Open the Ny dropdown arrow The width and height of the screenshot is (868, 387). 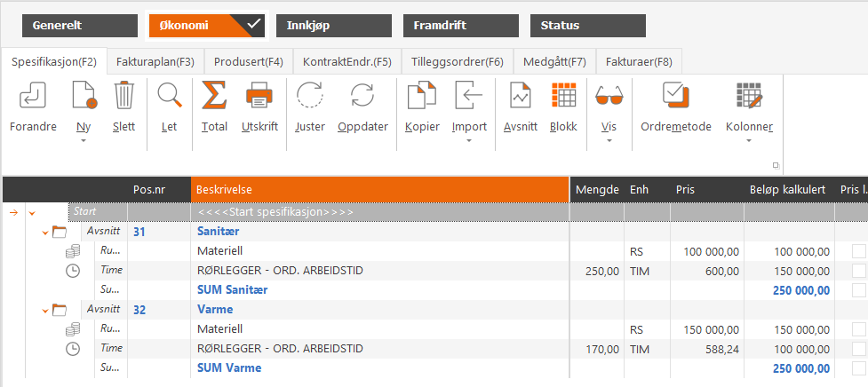[84, 140]
